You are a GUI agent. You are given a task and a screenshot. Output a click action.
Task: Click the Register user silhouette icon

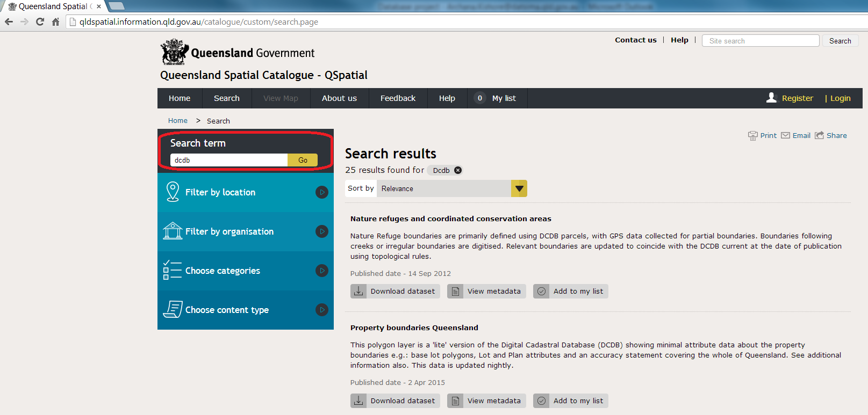click(x=771, y=98)
